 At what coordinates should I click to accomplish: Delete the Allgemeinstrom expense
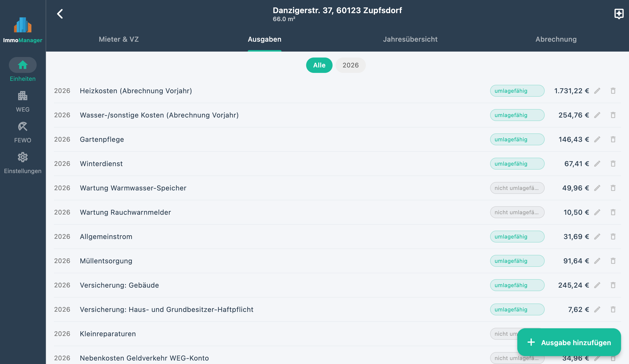tap(613, 237)
